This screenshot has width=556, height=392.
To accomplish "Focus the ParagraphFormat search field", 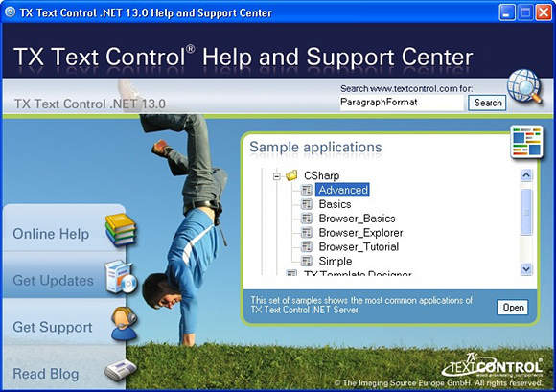I will [x=402, y=103].
